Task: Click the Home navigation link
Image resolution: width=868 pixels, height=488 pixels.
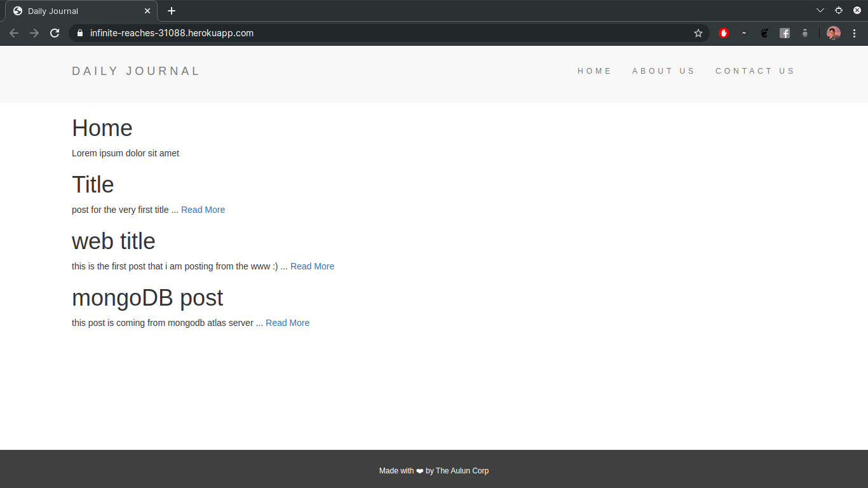Action: point(594,71)
